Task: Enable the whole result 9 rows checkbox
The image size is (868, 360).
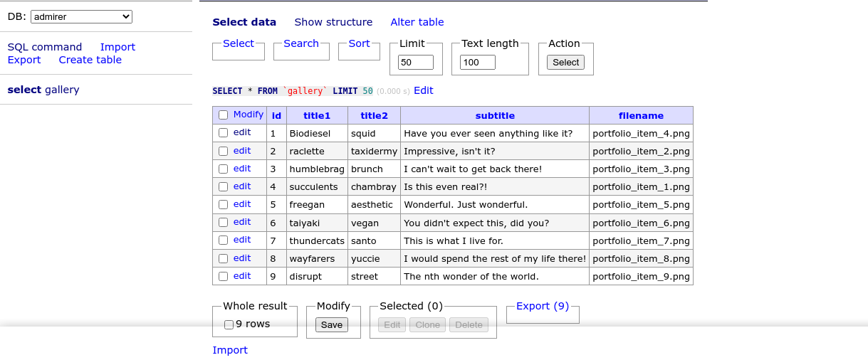Action: pos(229,324)
